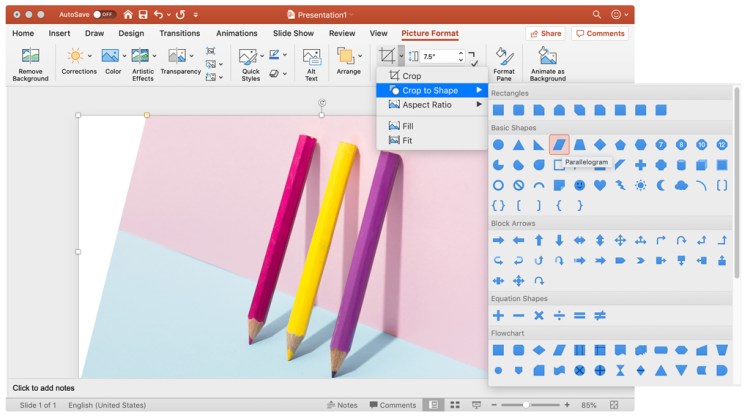Choose Fill from crop menu
The height and width of the screenshot is (418, 750).
[432, 126]
